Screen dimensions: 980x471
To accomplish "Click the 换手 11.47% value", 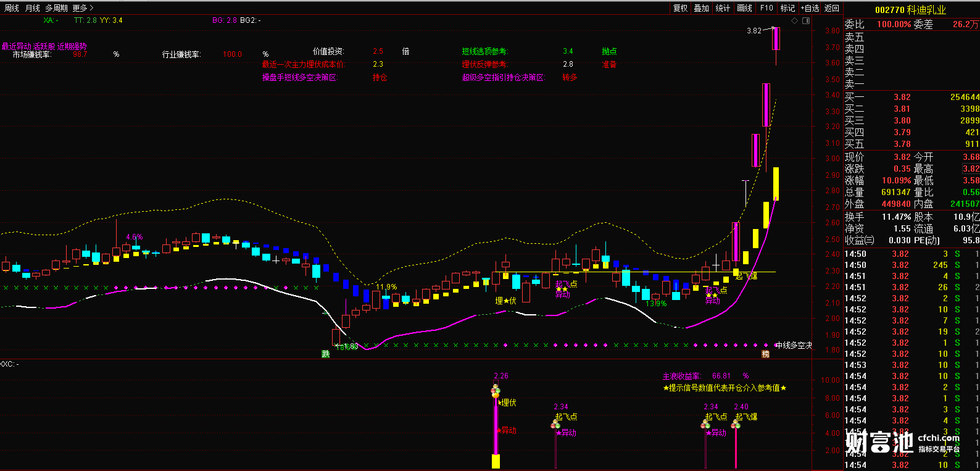I will click(x=896, y=217).
